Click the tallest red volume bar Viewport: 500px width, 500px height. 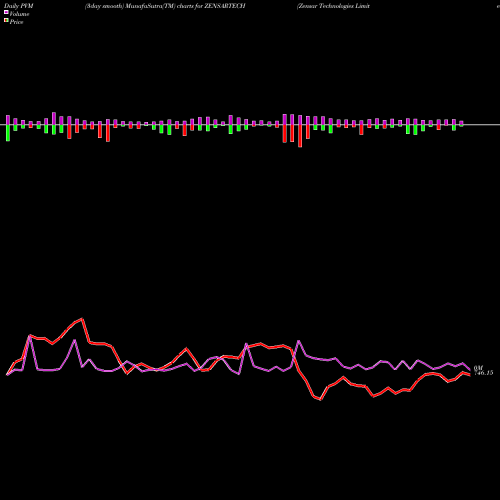pos(300,136)
